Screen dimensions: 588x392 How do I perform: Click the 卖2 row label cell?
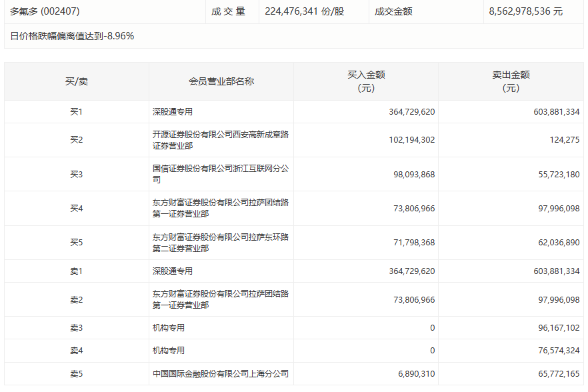[76, 299]
